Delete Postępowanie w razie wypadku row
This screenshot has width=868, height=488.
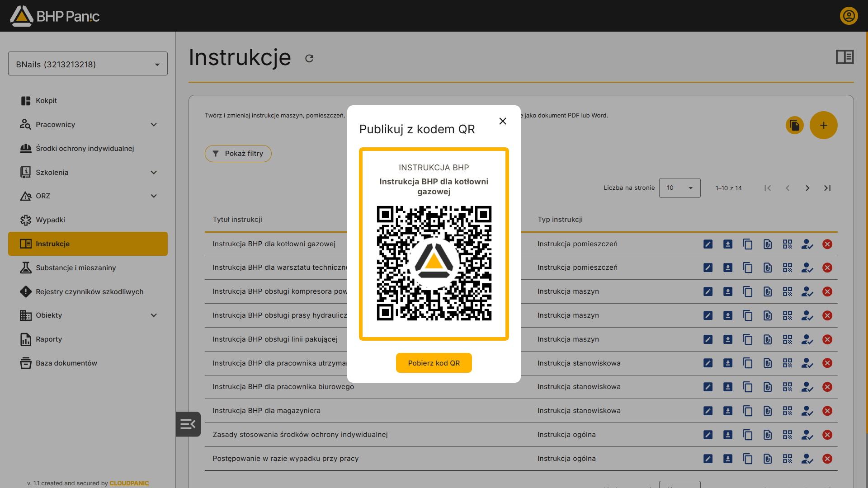[827, 459]
